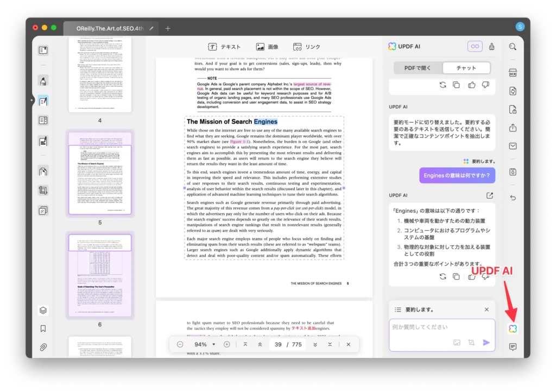Toggle the infinity icon in UPDF AI header

(475, 47)
